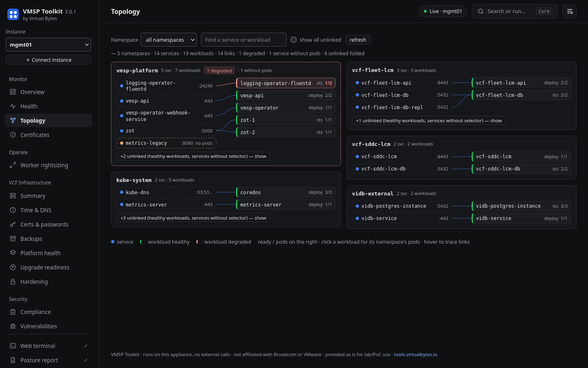Open Worker rightsizing

[48, 165]
